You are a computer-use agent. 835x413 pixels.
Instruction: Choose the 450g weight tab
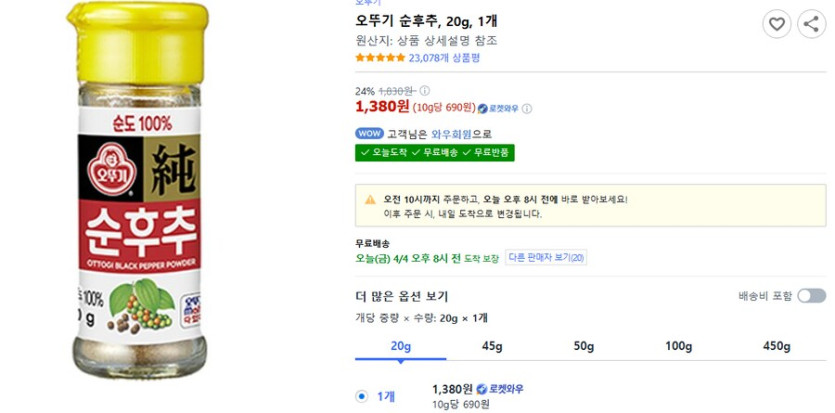point(776,346)
